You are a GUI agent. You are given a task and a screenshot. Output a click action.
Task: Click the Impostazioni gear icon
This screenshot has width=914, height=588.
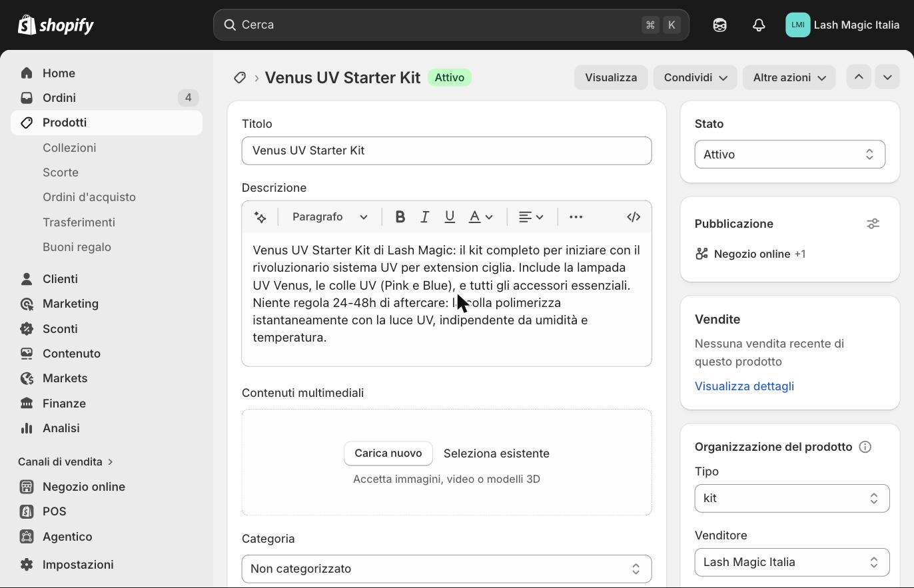click(x=27, y=565)
